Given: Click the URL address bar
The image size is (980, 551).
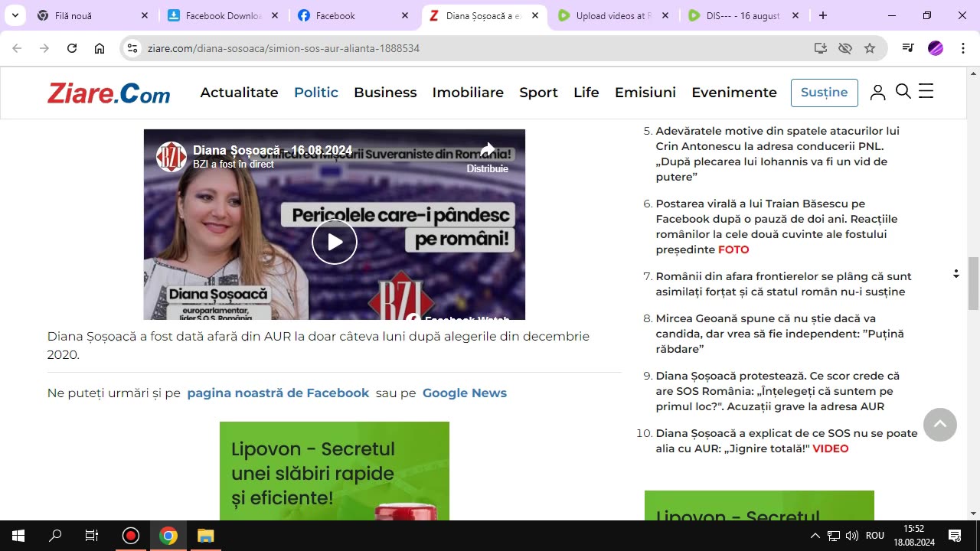Looking at the screenshot, I should click(475, 48).
